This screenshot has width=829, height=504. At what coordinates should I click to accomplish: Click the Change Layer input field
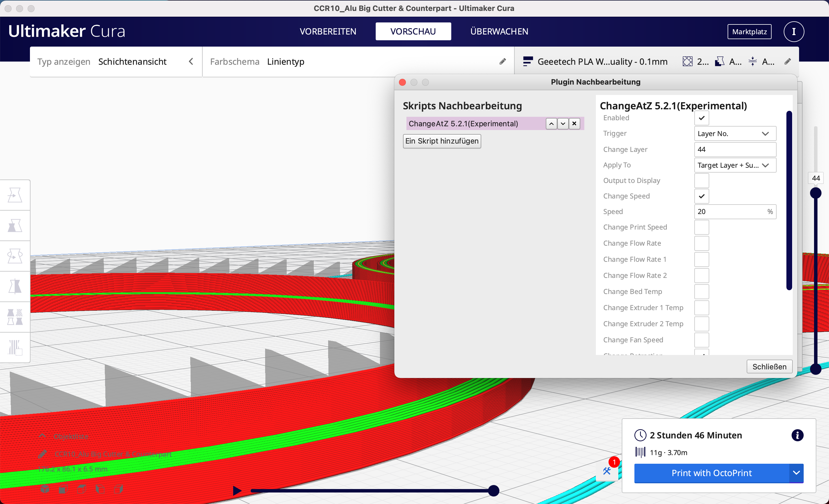pos(735,149)
